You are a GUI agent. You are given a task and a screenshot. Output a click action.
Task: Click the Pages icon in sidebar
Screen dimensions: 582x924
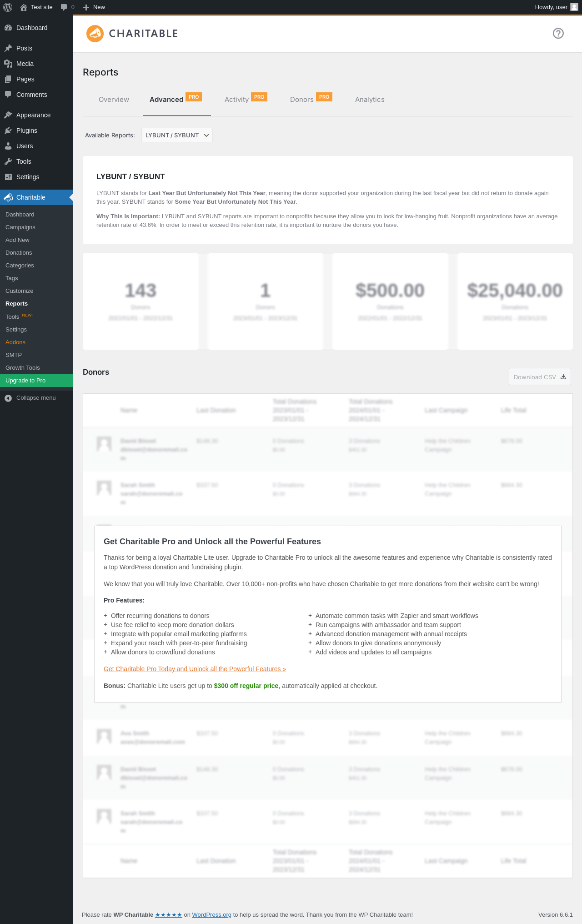pos(8,79)
